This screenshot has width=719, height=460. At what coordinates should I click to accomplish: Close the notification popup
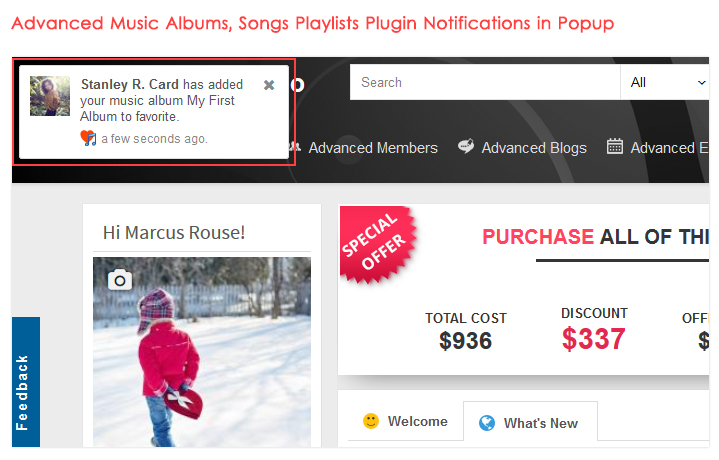coord(269,85)
